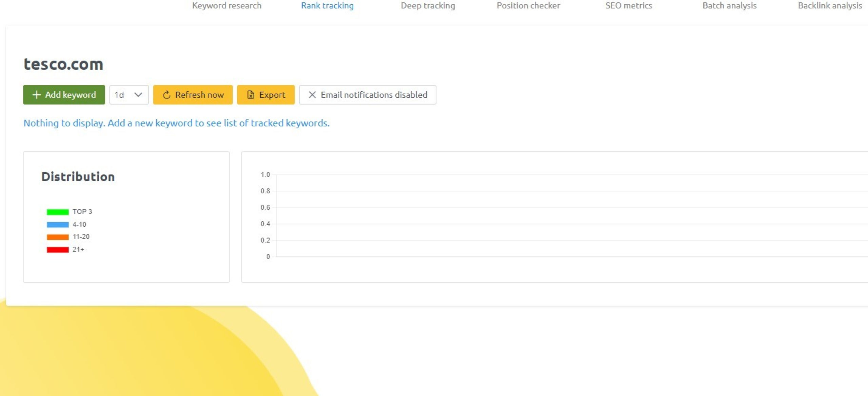Open the Deep tracking tab
The height and width of the screenshot is (396, 868).
click(428, 5)
